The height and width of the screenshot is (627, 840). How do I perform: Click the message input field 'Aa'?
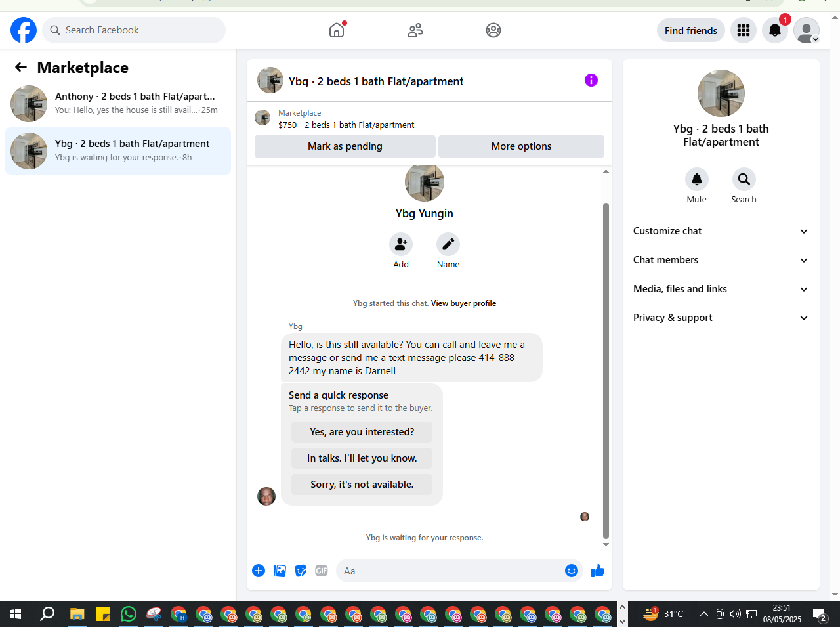450,571
